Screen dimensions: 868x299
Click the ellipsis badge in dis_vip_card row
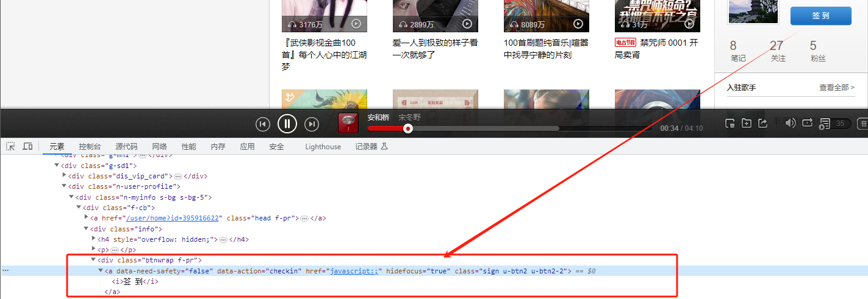[x=178, y=176]
